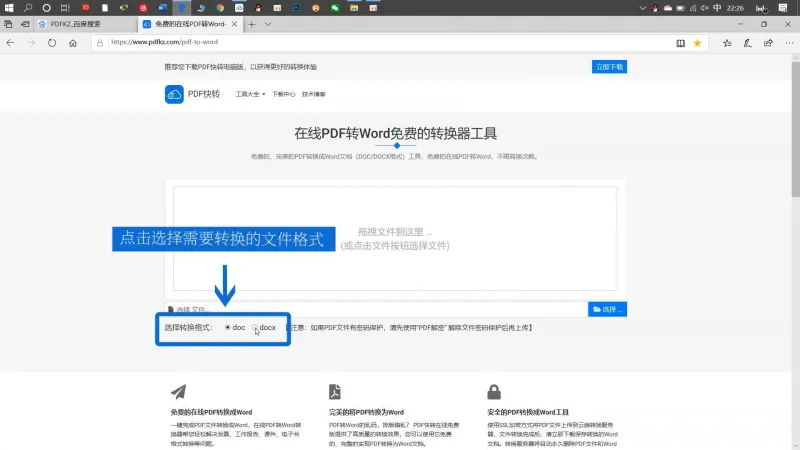Go back to the previous page
800x450 pixels.
pyautogui.click(x=10, y=43)
